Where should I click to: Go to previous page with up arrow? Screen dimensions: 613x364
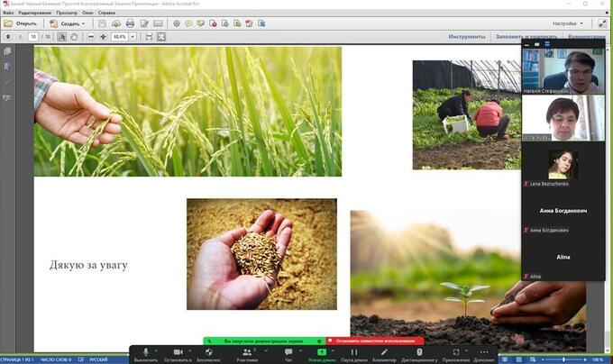click(8, 37)
